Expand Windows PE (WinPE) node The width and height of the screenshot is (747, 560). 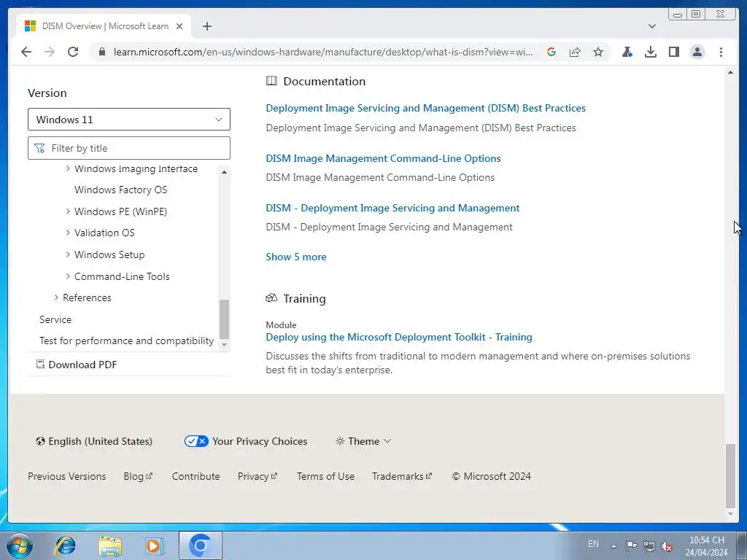pyautogui.click(x=68, y=211)
